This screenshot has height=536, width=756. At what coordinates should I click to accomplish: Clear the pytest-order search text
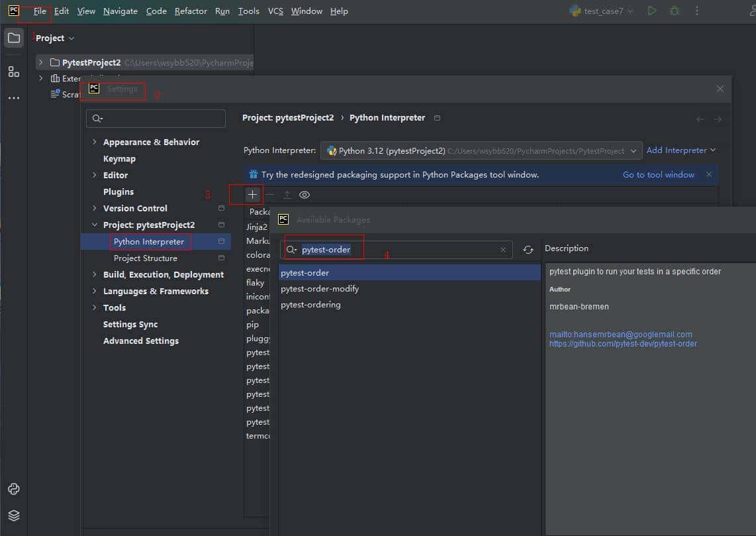point(503,250)
